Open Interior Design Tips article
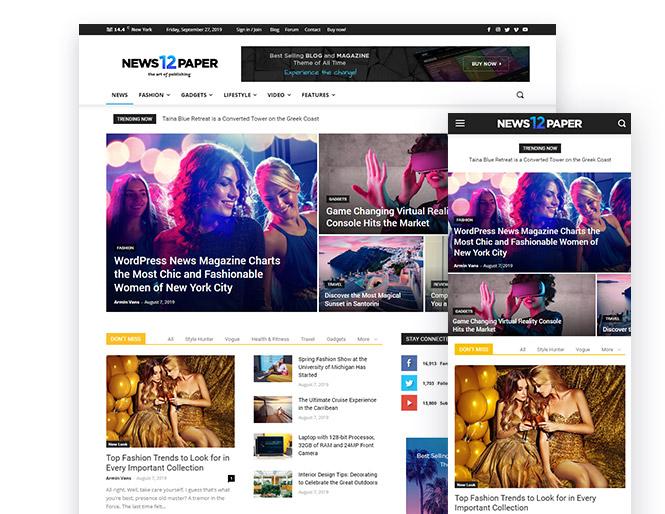 coord(338,478)
